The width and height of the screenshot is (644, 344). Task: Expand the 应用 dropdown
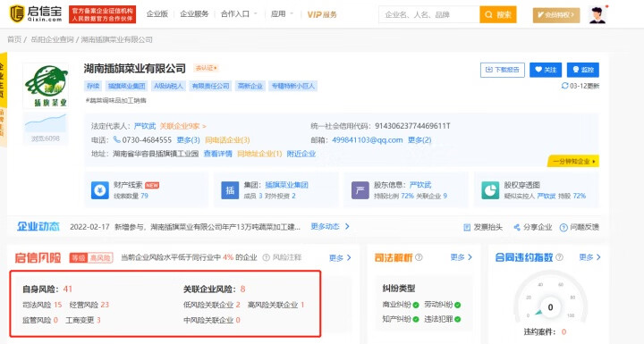click(282, 14)
